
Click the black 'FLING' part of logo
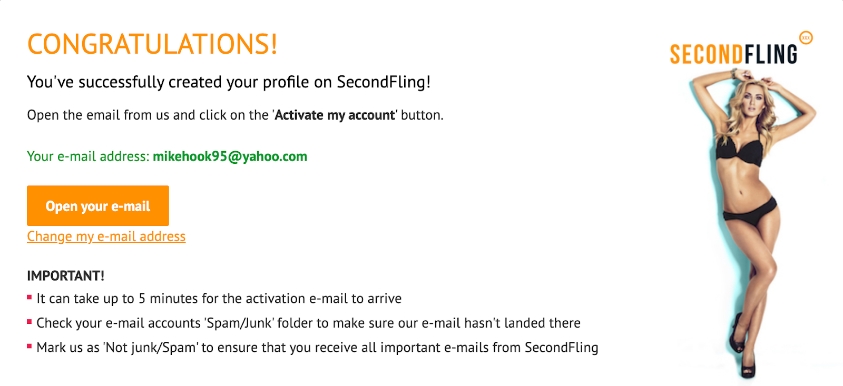coord(770,55)
